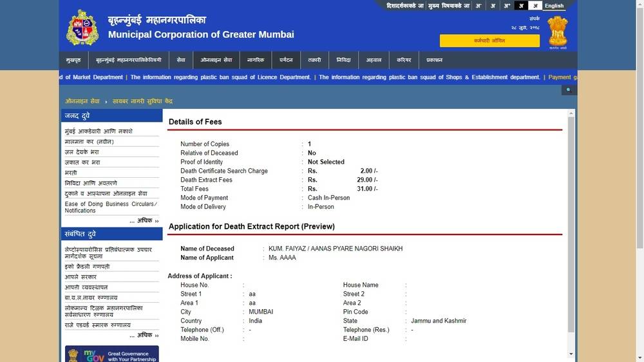Open the सेवा menu
Image resolution: width=644 pixels, height=362 pixels.
click(x=181, y=60)
